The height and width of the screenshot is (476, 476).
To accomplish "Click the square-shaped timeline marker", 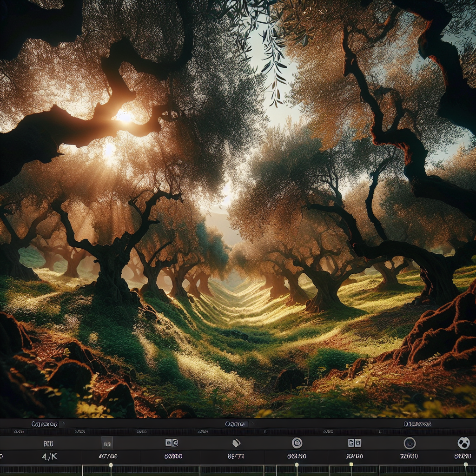I will coord(351,464).
